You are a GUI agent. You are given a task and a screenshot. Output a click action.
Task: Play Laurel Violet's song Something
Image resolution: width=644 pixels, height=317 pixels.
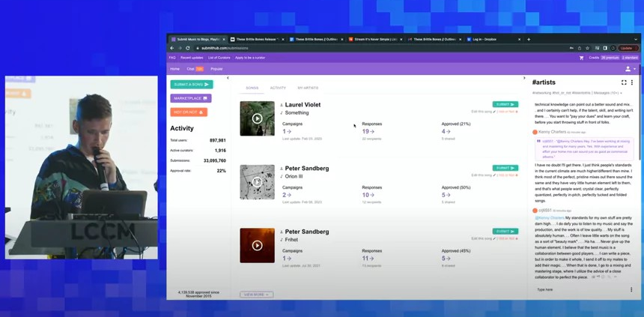[257, 118]
